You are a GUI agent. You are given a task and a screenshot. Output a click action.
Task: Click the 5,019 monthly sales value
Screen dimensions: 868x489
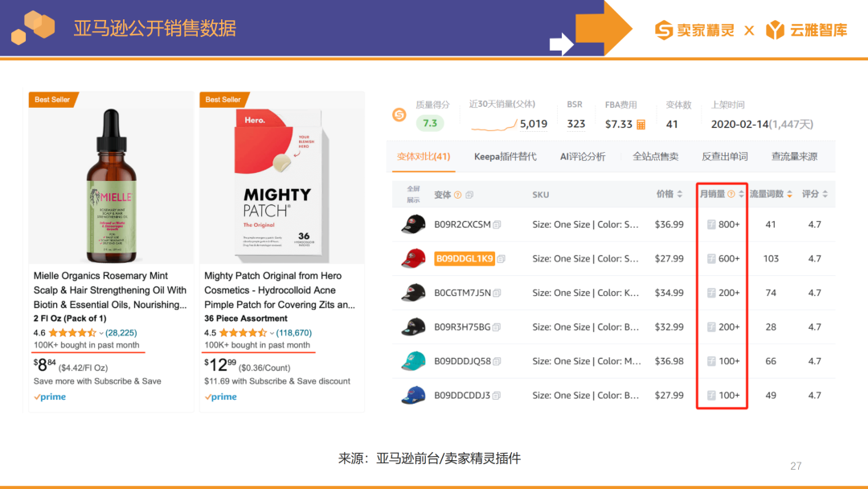click(534, 124)
